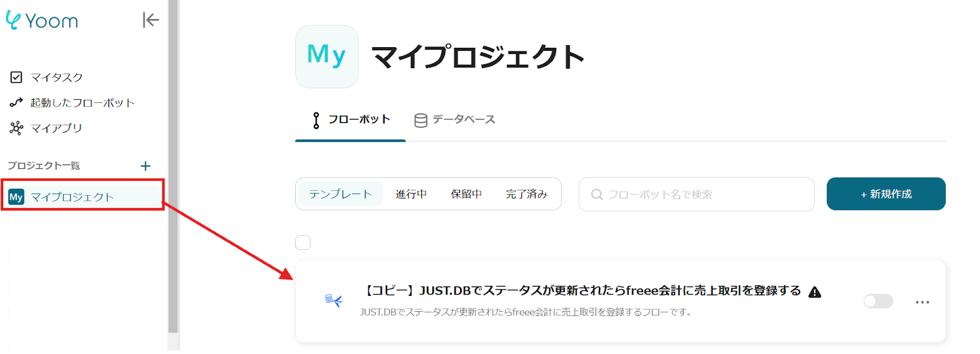980x354 pixels.
Task: Click the My badge beside マイプロジェクト in sidebar
Action: [16, 197]
